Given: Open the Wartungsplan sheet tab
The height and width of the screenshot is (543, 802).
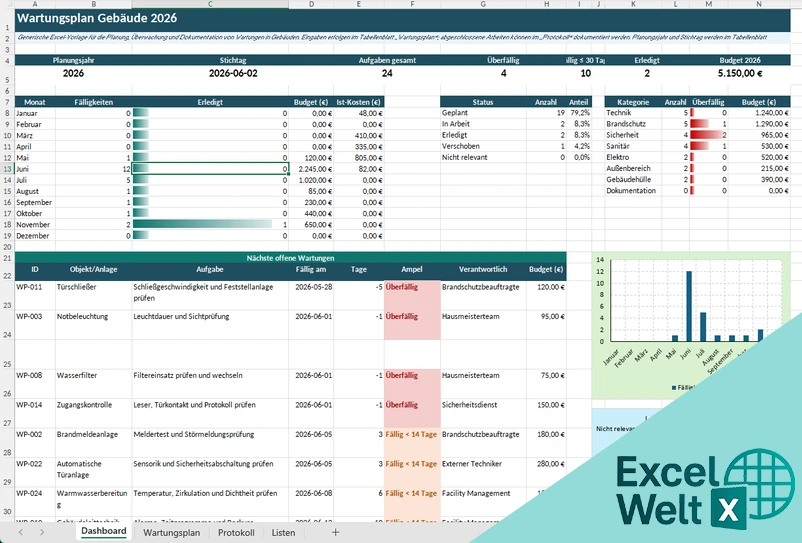Looking at the screenshot, I should 171,532.
